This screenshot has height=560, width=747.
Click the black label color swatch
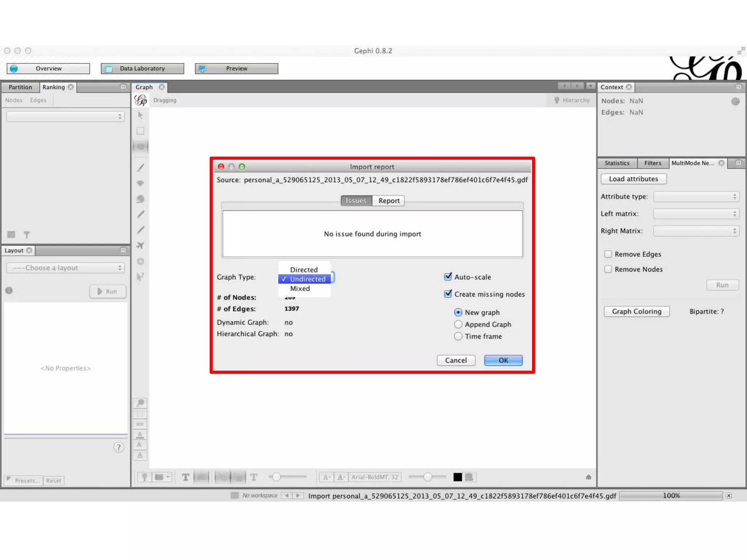pos(457,477)
